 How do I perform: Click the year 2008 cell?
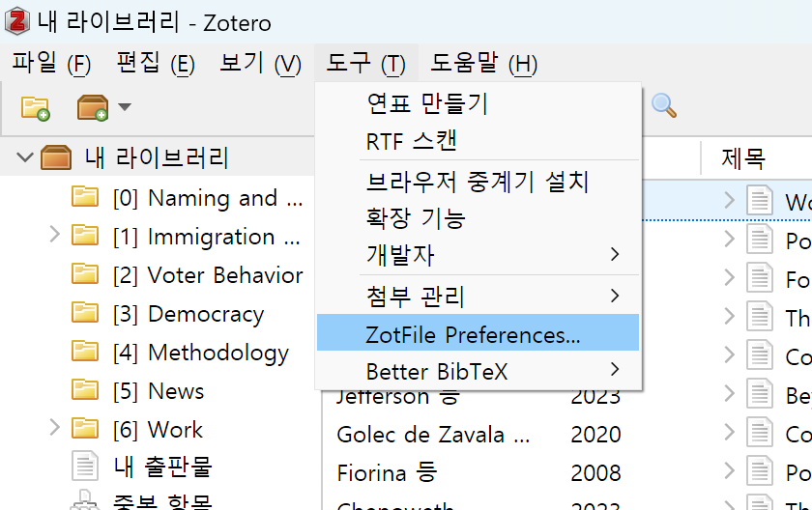(x=595, y=472)
